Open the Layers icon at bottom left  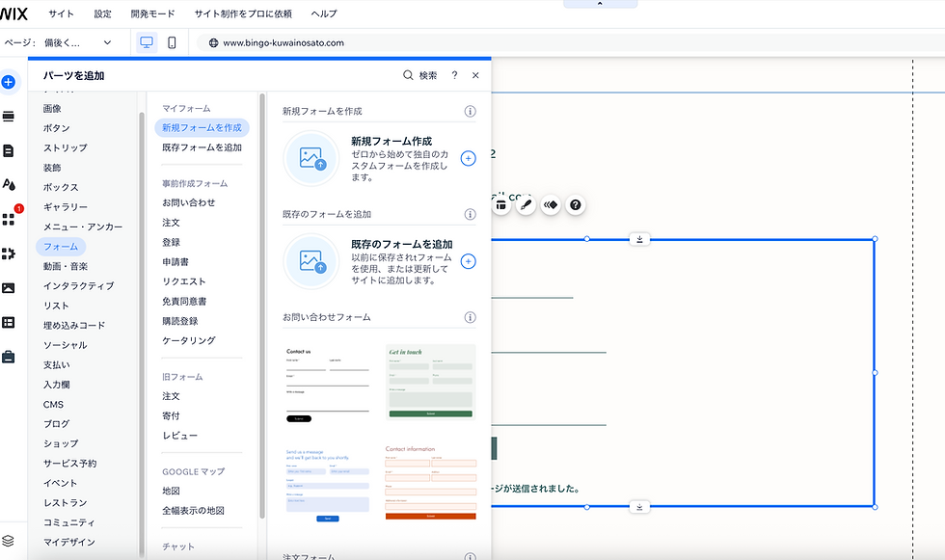(8, 541)
